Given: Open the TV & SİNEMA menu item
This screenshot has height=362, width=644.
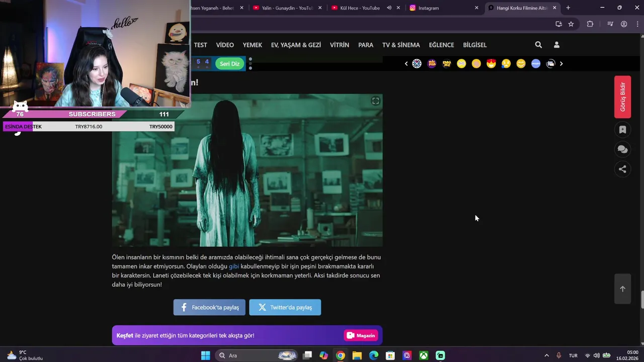Looking at the screenshot, I should (401, 45).
